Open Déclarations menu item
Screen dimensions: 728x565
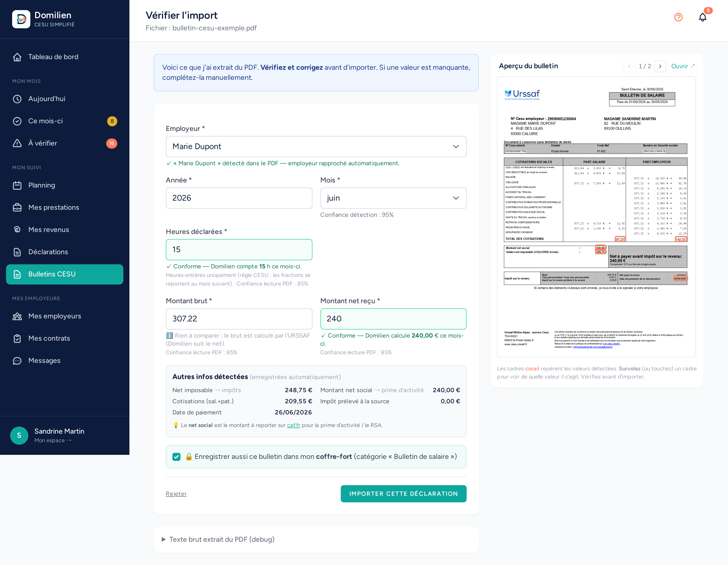pos(65,252)
